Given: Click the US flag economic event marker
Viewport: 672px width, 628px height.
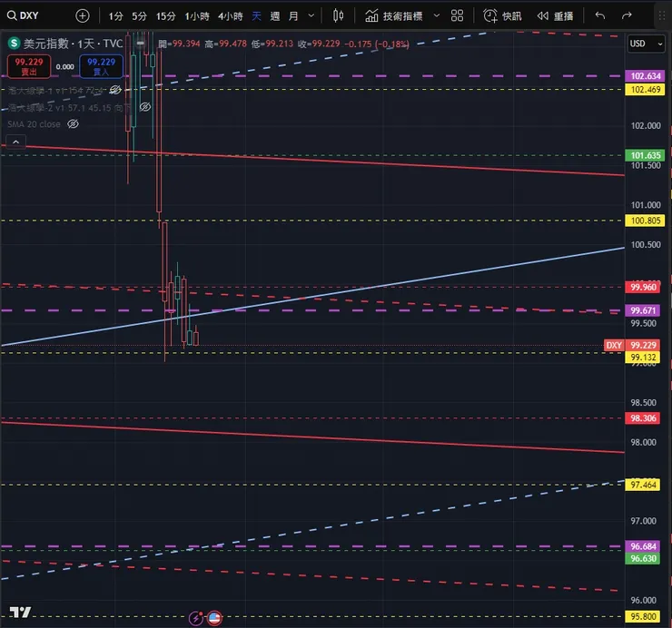Looking at the screenshot, I should (214, 618).
